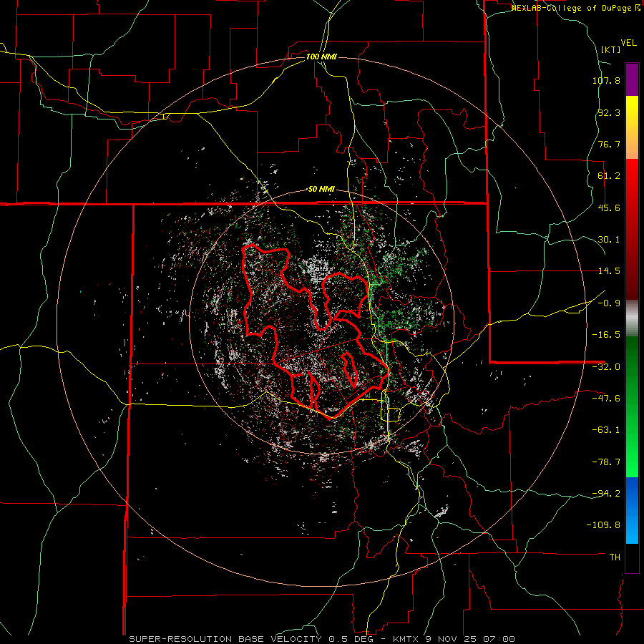Click the green segment of the color bar
Image resolution: width=644 pixels, height=644 pixels.
[632, 406]
